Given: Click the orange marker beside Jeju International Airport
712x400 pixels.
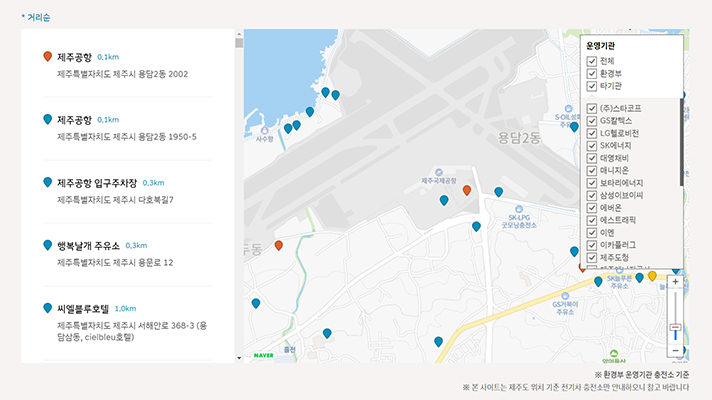Looking at the screenshot, I should (467, 190).
